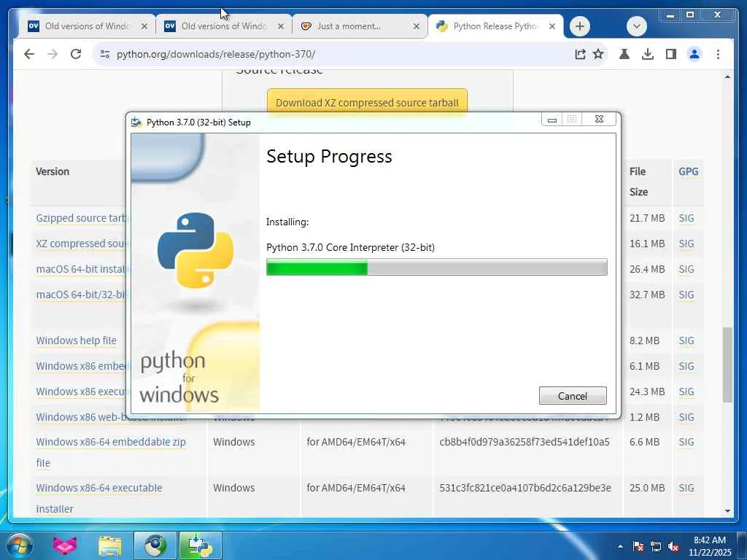The height and width of the screenshot is (560, 747).
Task: Click scrollbar up arrow
Action: pos(727,77)
